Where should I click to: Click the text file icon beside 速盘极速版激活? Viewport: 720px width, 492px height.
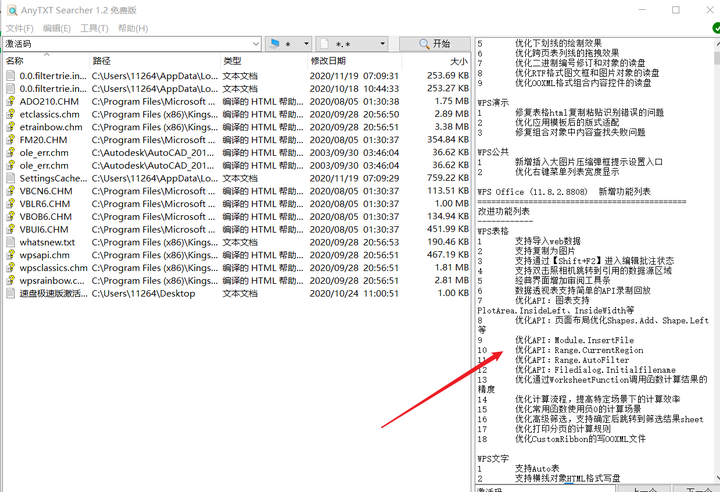coord(11,294)
